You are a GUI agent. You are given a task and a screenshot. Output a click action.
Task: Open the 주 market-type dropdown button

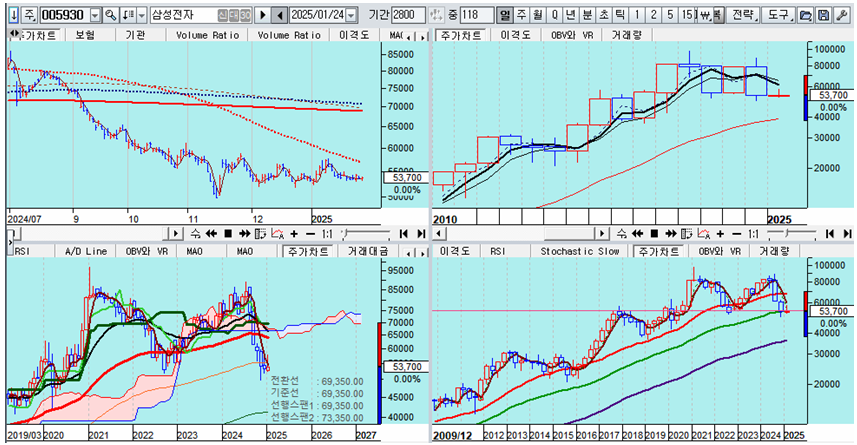(30, 15)
